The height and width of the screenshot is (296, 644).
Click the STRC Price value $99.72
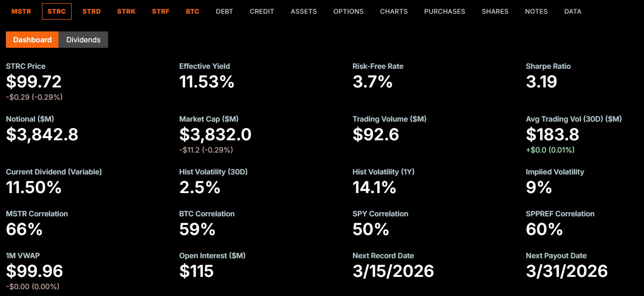pos(34,82)
